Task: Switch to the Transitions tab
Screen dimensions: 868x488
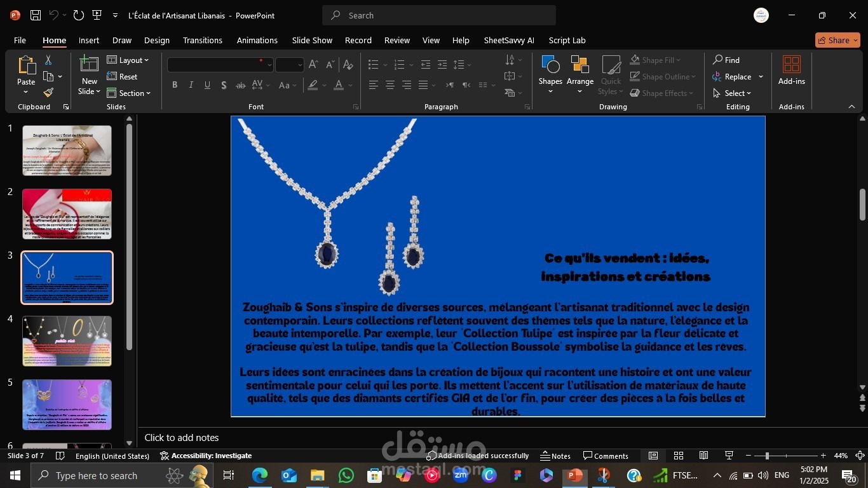Action: [203, 40]
